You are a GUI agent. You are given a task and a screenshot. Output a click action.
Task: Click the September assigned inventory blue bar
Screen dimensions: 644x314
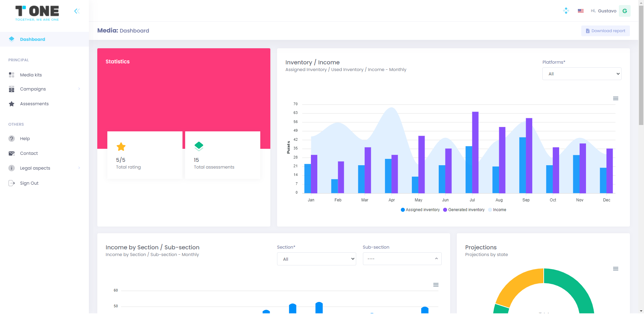[523, 165]
